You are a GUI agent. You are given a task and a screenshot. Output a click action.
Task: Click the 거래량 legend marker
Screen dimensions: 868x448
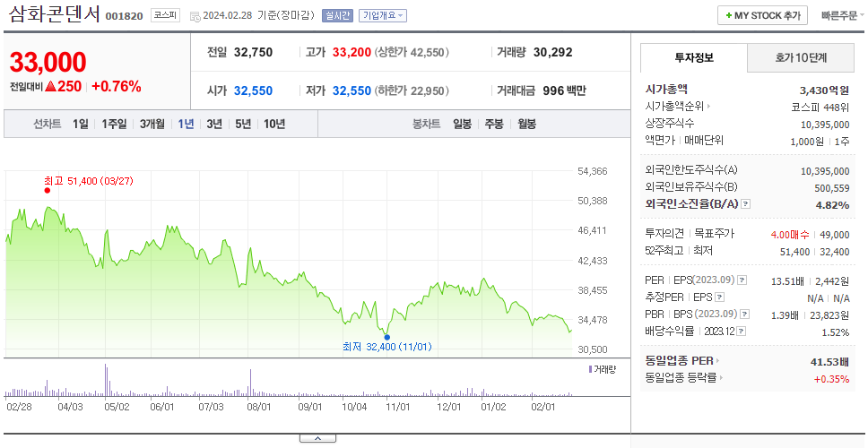click(x=590, y=369)
